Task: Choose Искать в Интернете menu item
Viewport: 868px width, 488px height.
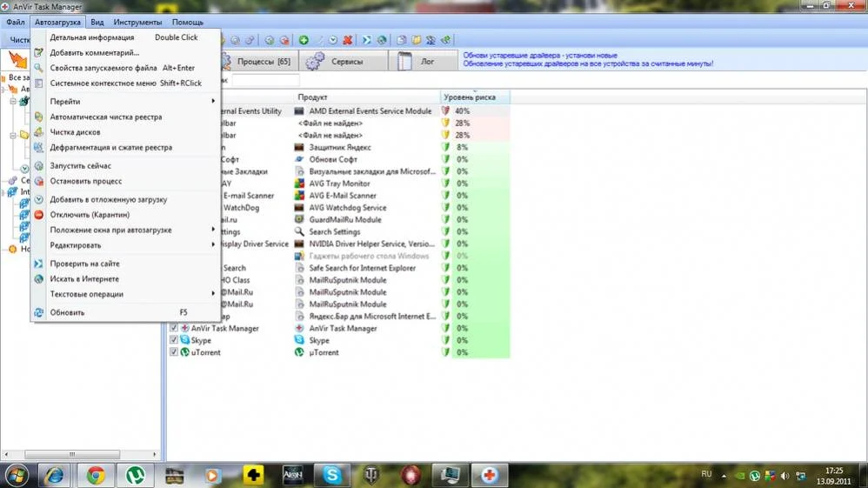Action: [x=127, y=278]
